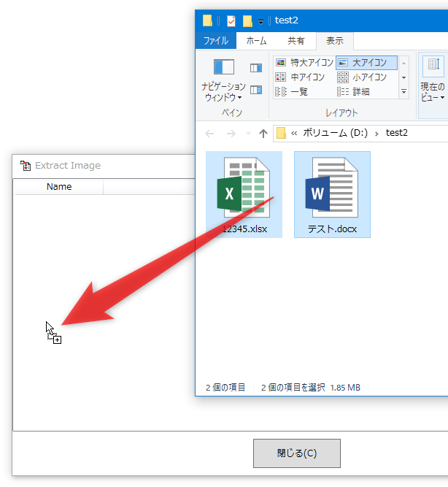This screenshot has height=487, width=448.
Task: Expand hidden path chevrons in address bar
Action: pos(294,133)
